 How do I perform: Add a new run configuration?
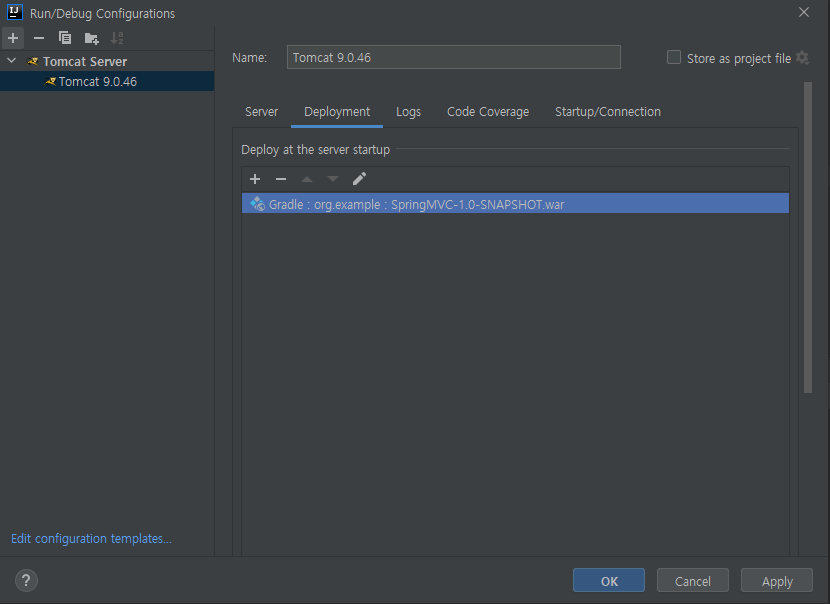[x=13, y=38]
